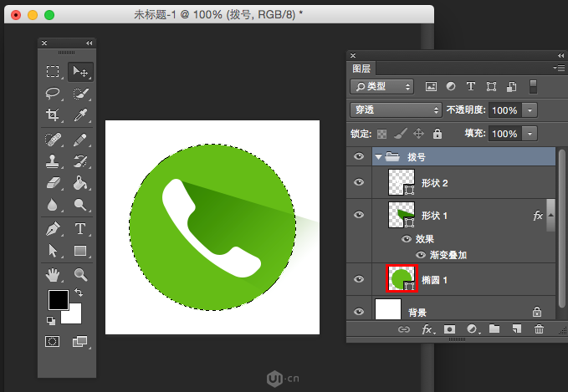Open the black foreground color picker
Screen dimensions: 568x392
pos(58,300)
